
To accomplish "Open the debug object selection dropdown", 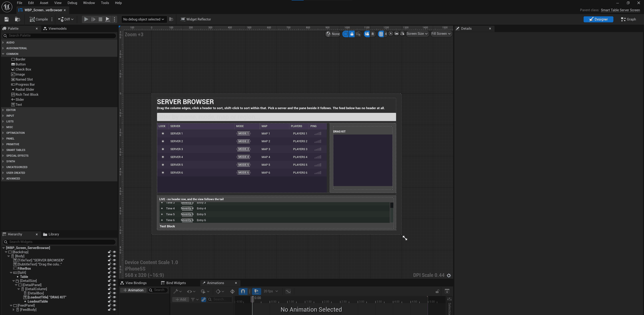I will coord(144,19).
